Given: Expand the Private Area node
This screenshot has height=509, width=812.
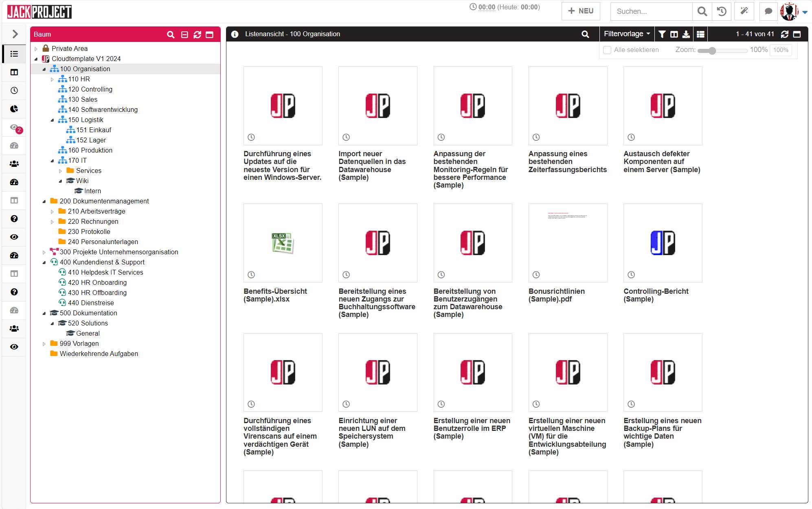Looking at the screenshot, I should coord(36,49).
